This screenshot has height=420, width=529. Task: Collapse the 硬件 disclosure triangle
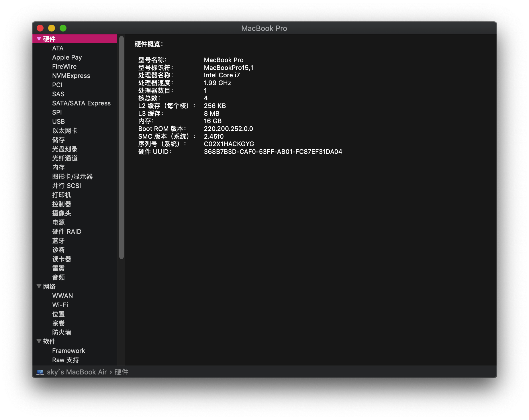pos(39,39)
